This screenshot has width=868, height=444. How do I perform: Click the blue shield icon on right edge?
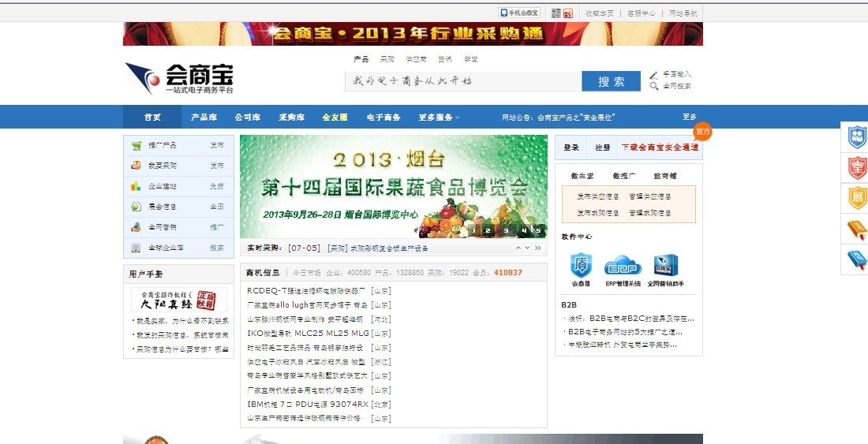click(x=857, y=136)
